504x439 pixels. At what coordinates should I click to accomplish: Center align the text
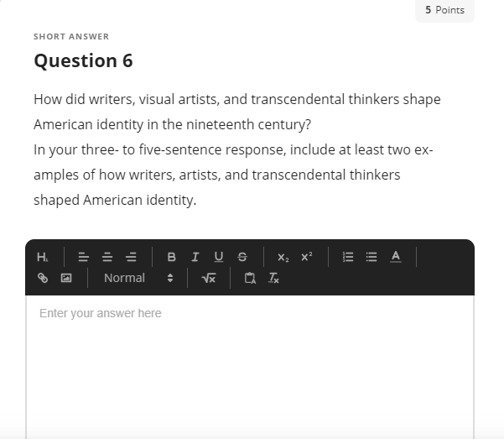point(107,257)
